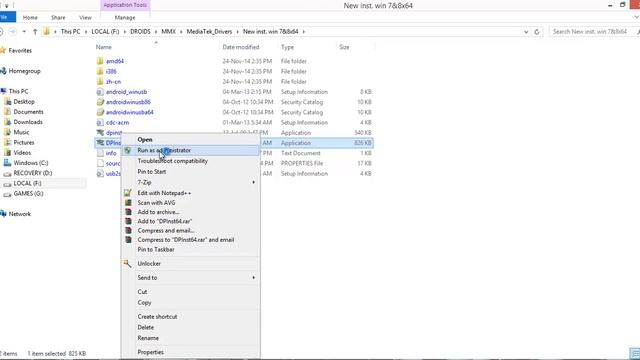
Task: Select Open in the context menu
Action: [x=145, y=140]
